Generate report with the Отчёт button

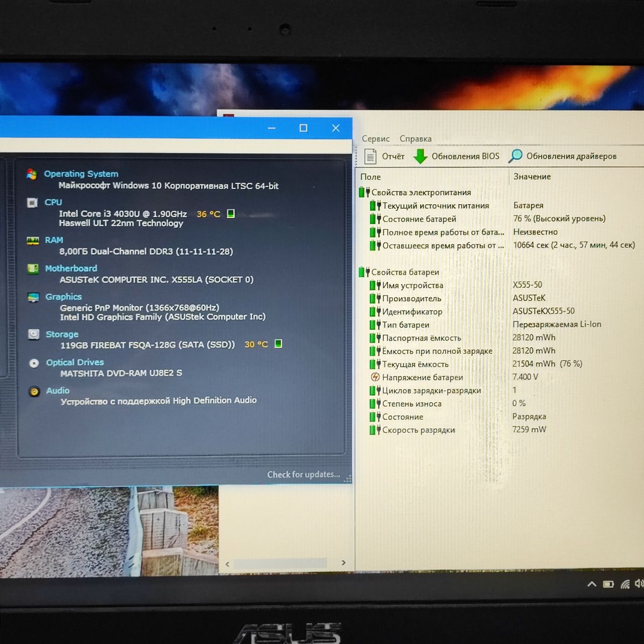(x=384, y=156)
